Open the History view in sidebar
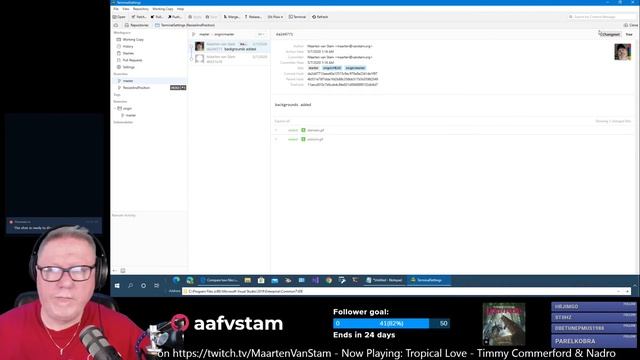The image size is (640, 360). 125,47
